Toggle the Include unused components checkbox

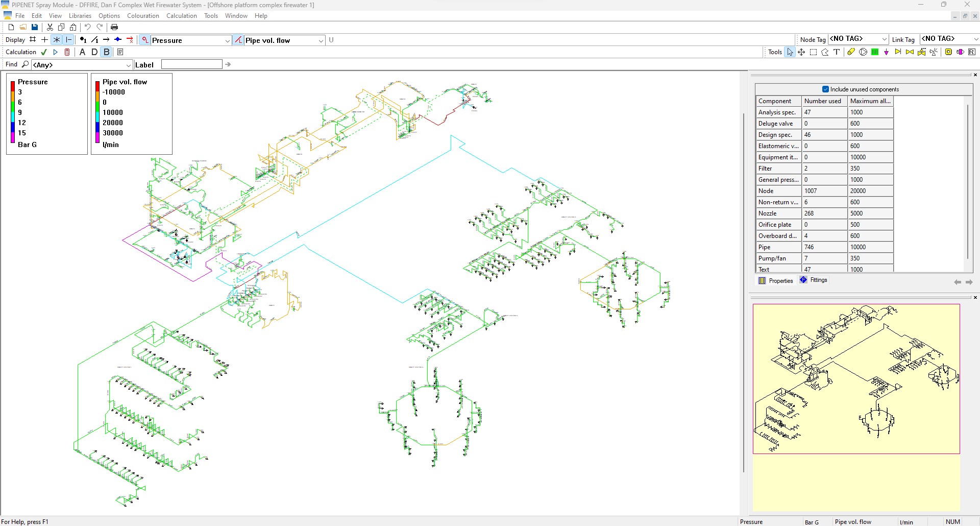825,89
